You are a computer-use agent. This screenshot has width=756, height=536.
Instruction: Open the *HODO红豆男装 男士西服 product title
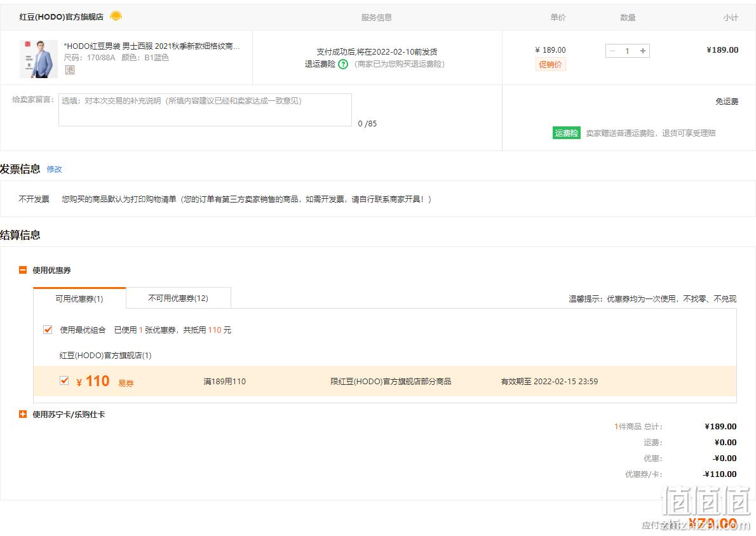point(152,46)
